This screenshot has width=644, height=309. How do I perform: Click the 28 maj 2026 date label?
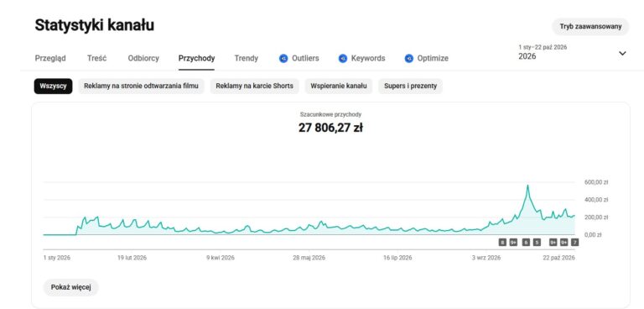point(309,258)
